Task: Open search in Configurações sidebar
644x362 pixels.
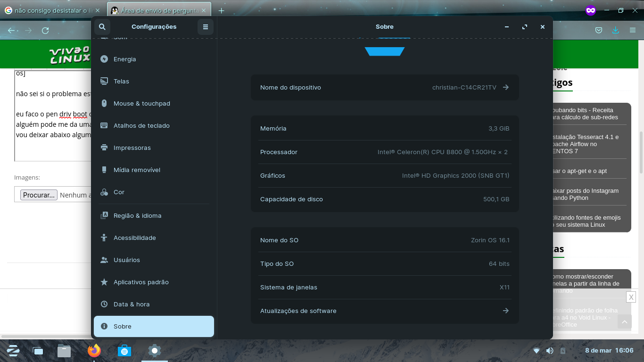Action: click(x=102, y=27)
